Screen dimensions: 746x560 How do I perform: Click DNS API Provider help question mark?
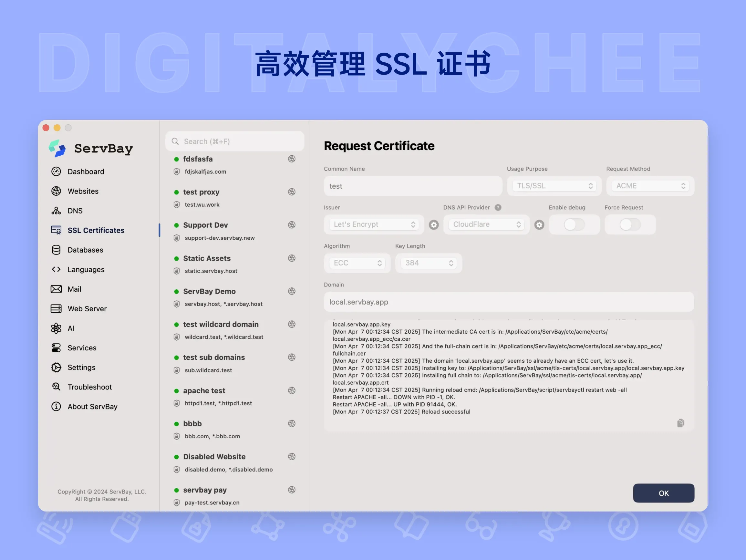498,207
